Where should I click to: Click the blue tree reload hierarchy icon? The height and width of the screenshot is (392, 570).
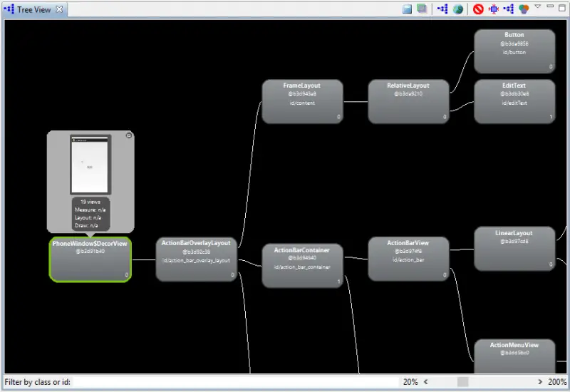pyautogui.click(x=442, y=9)
